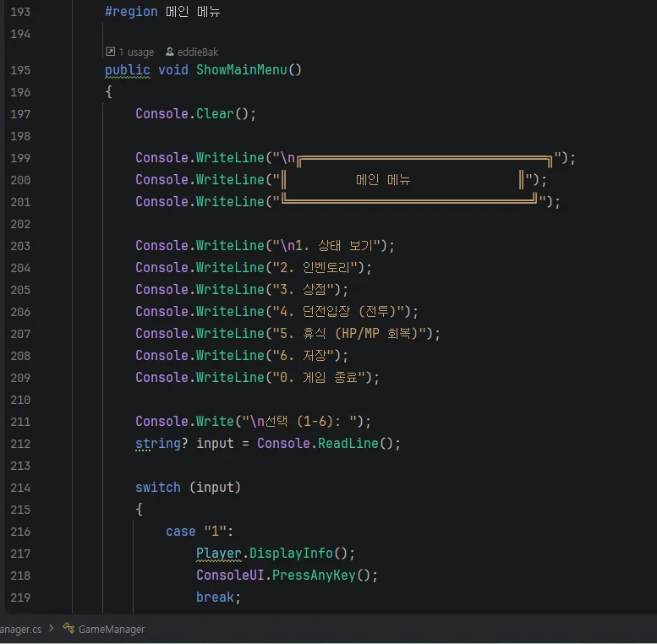Click the void keyword on line 195

coord(173,69)
